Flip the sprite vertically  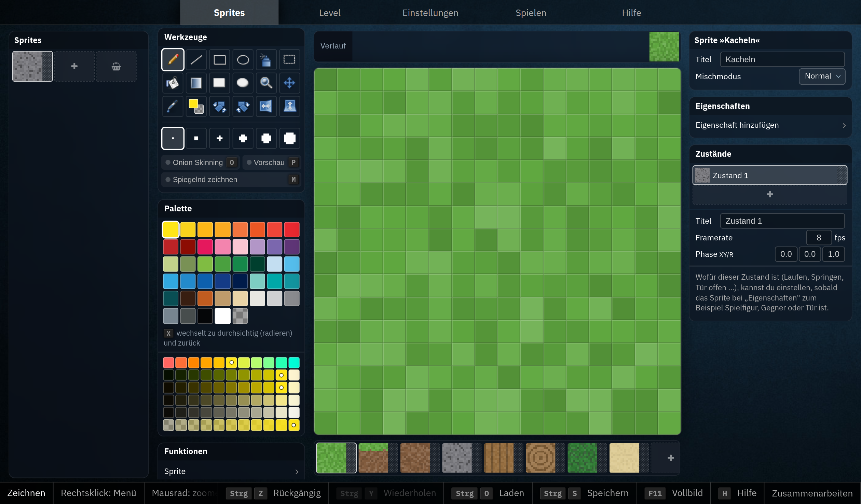coord(289,106)
